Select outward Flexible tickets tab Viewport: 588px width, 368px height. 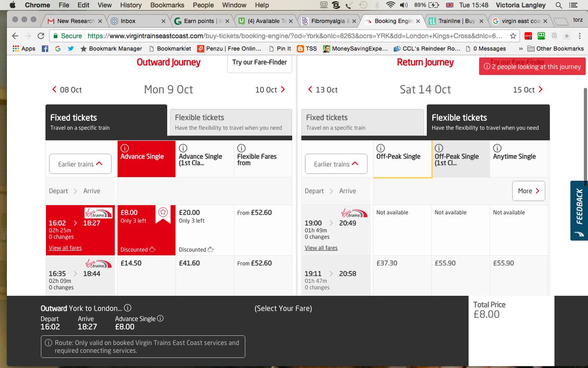[231, 122]
